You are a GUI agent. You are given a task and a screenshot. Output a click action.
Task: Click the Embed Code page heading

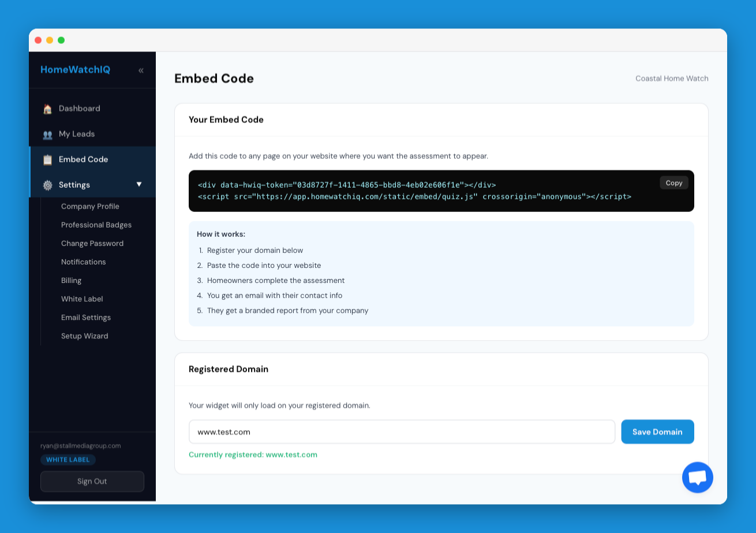click(214, 79)
